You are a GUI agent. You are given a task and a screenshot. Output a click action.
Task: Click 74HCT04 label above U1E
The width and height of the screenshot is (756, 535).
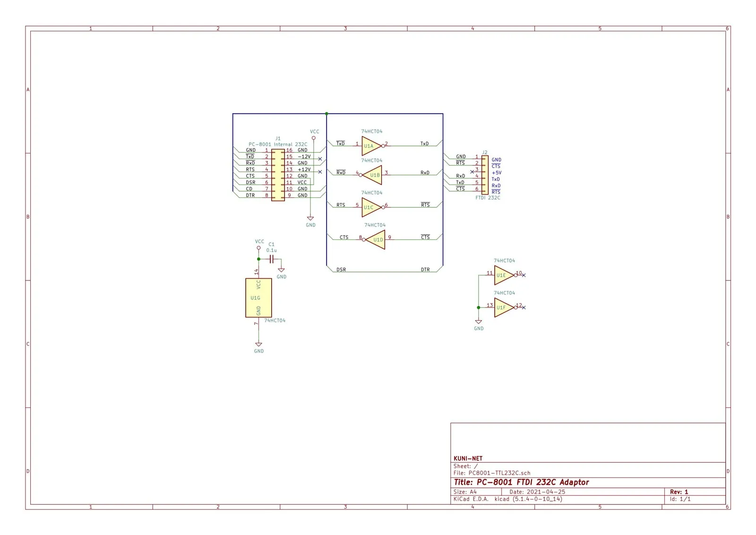pyautogui.click(x=504, y=261)
